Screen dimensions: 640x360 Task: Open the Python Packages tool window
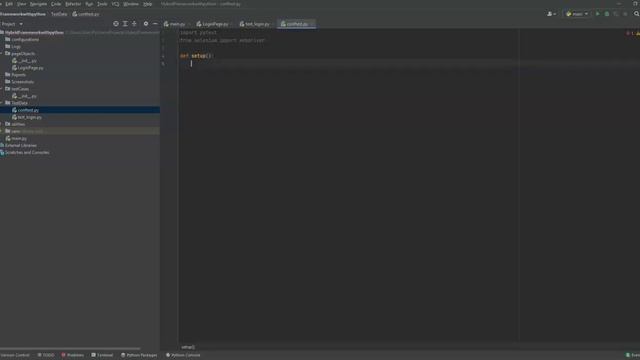tap(139, 355)
